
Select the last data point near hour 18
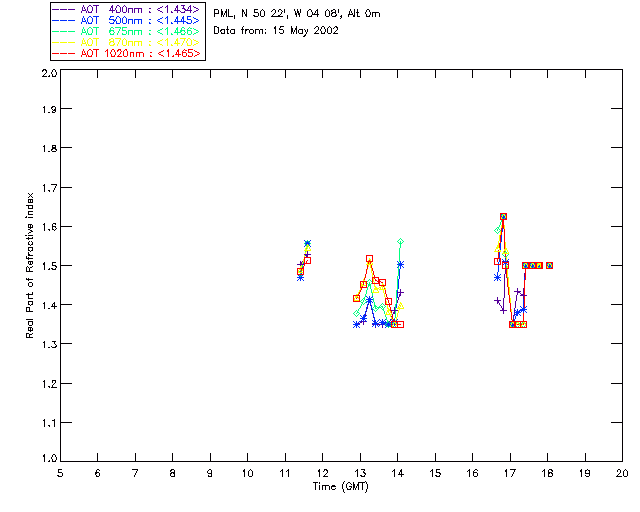pos(549,265)
